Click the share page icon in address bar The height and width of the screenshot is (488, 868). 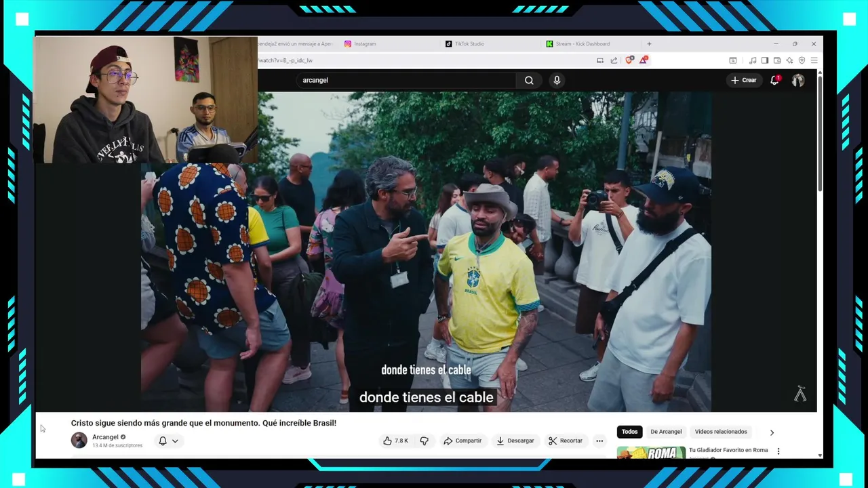click(614, 60)
